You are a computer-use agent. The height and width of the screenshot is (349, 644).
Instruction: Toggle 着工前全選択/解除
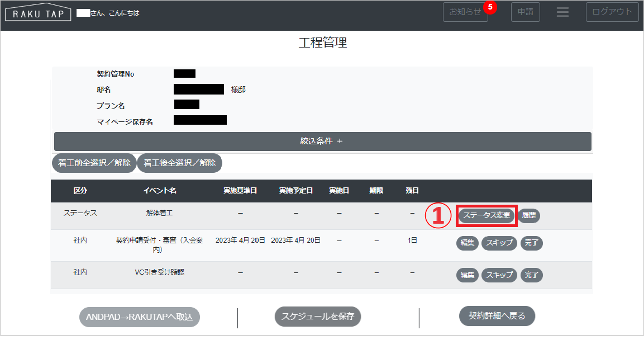click(x=94, y=163)
